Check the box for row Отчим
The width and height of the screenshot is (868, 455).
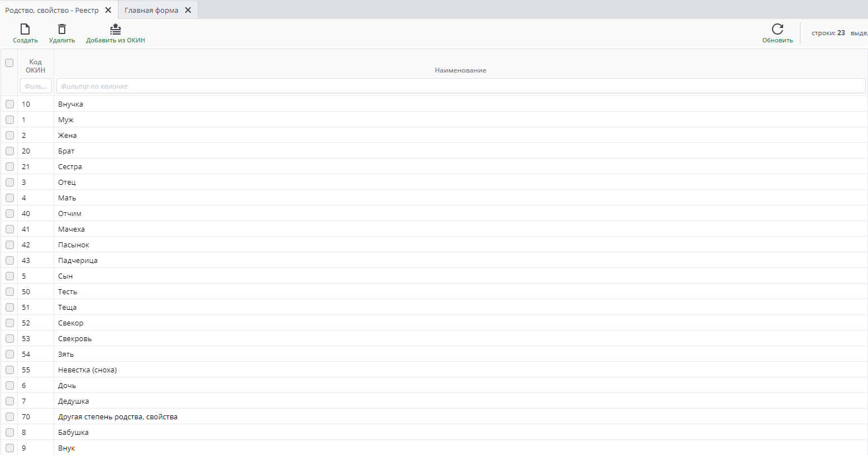pyautogui.click(x=9, y=213)
